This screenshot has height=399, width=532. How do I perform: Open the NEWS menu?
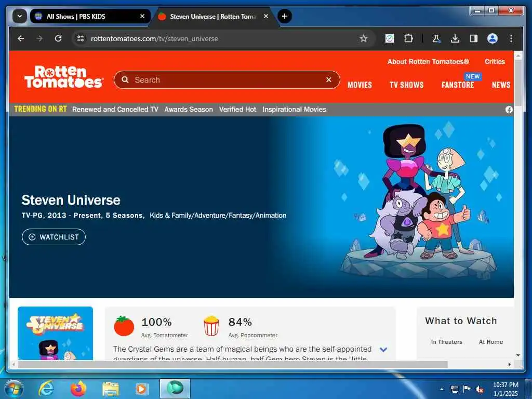pos(501,85)
